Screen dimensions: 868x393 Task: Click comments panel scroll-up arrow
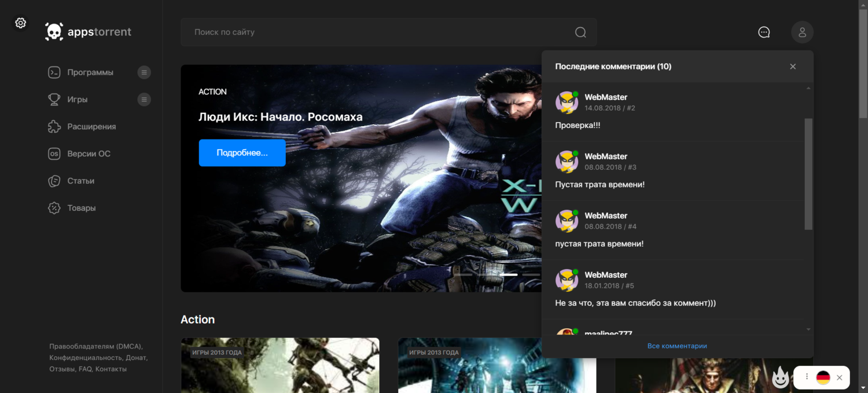click(x=808, y=88)
